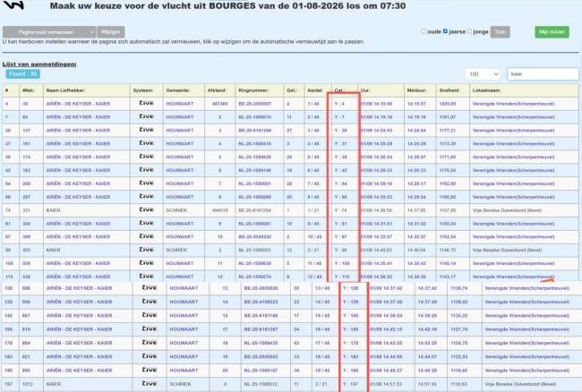Click the Live system logo in row ranked 4
The image size is (582, 392).
tap(146, 103)
